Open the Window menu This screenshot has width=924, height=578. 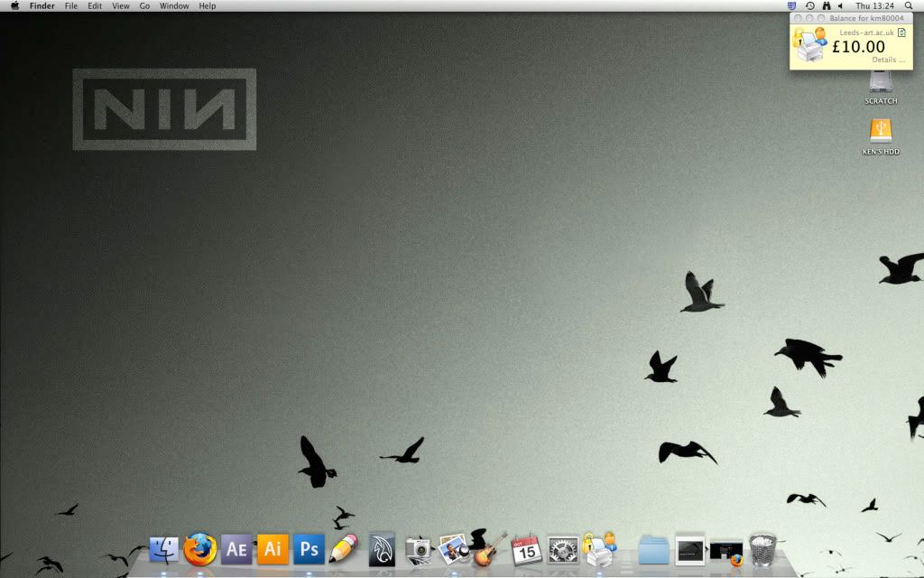[174, 6]
